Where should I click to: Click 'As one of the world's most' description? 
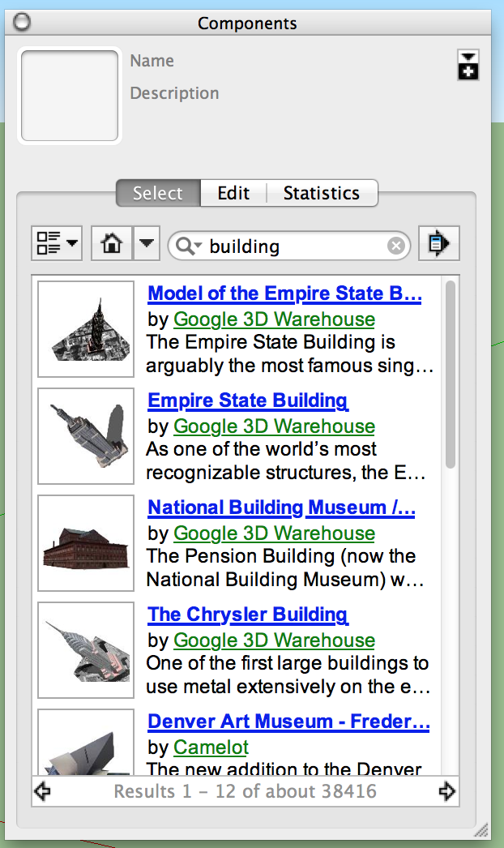click(261, 449)
